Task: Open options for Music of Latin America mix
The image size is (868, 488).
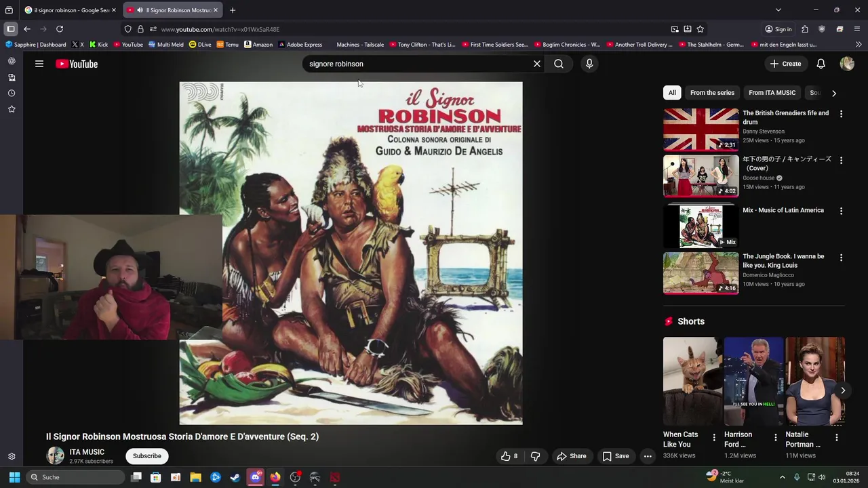Action: tap(841, 211)
